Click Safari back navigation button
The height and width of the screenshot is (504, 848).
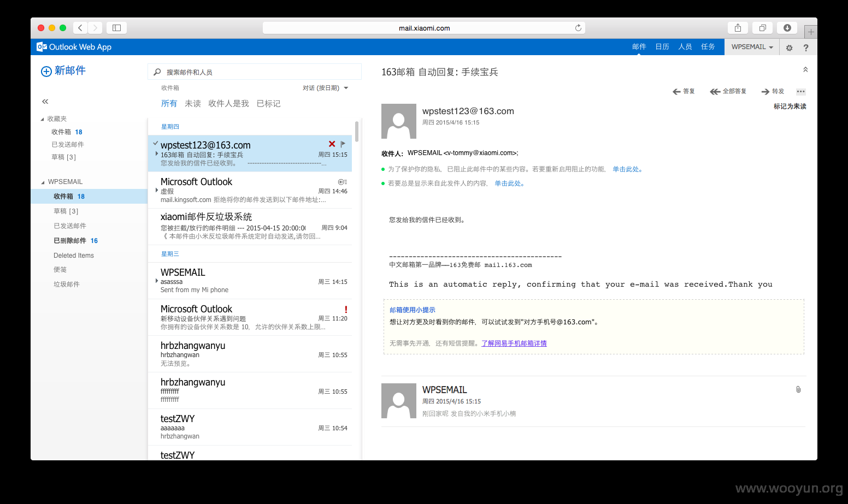point(80,28)
